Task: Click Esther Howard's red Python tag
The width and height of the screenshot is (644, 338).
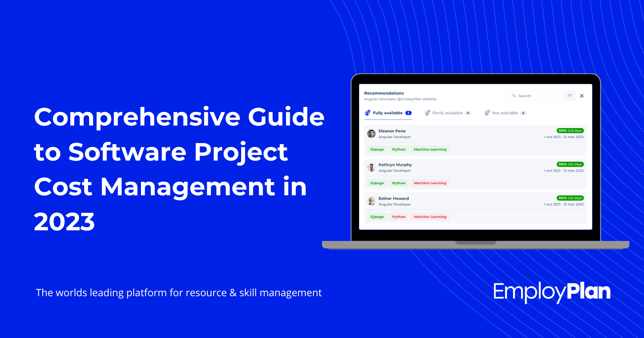Action: tap(399, 217)
